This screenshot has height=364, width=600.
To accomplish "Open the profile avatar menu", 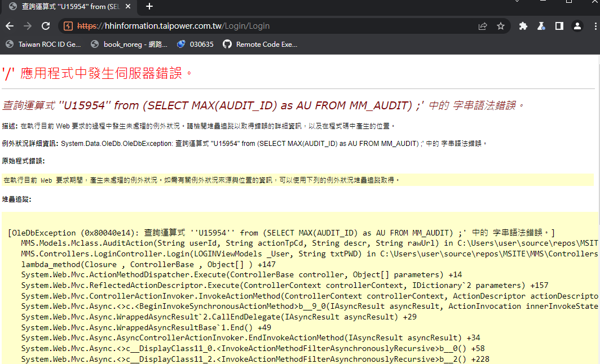I will (x=577, y=26).
